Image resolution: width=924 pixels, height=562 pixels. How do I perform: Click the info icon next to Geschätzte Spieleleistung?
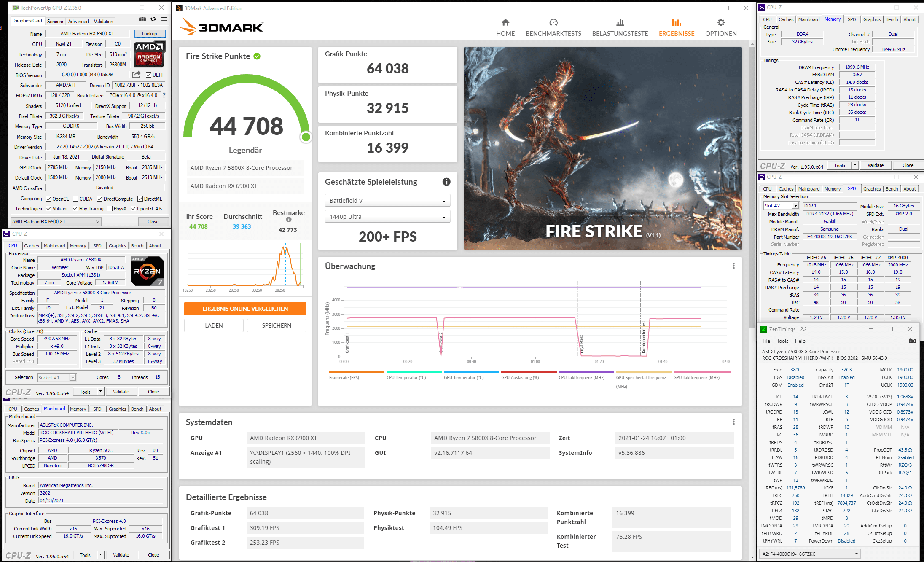(x=446, y=182)
